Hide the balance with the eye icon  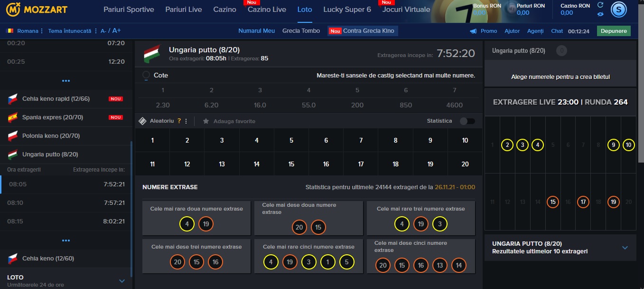600,14
